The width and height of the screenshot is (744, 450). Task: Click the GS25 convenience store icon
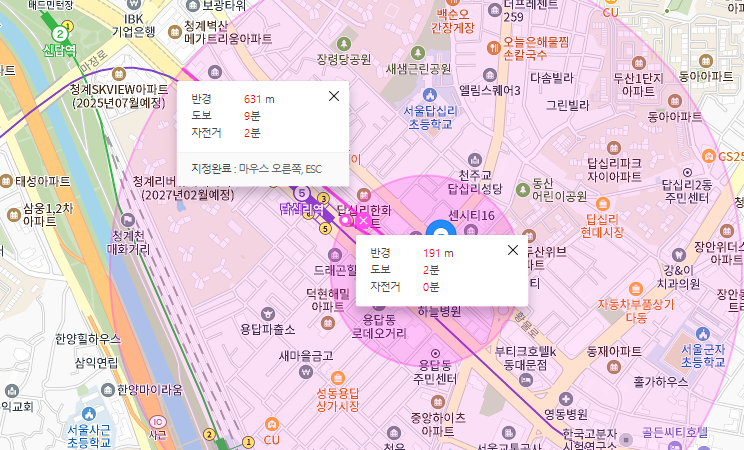click(709, 156)
